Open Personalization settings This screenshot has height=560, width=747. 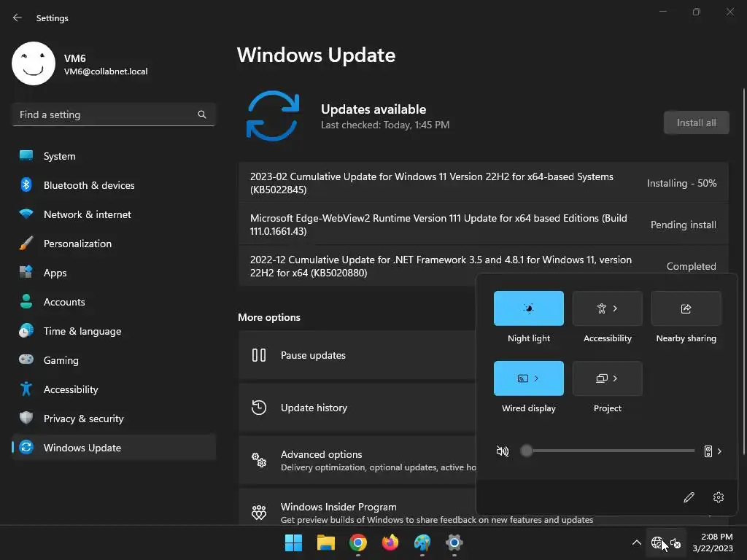tap(113, 244)
